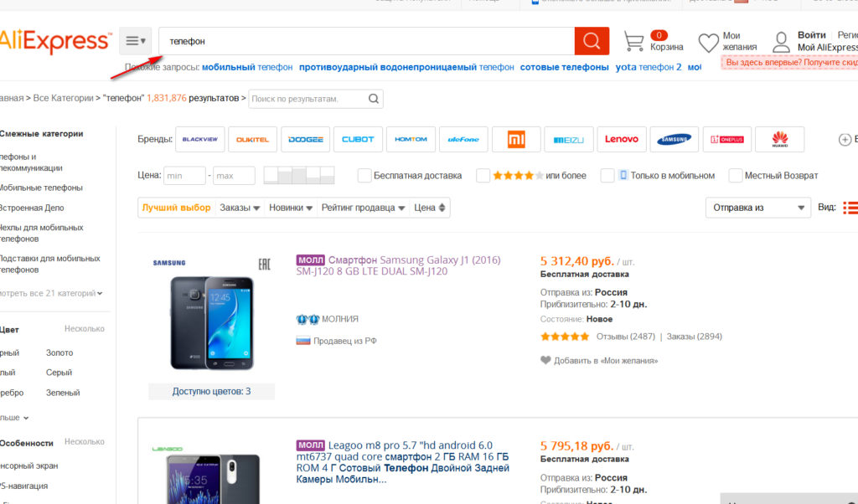The height and width of the screenshot is (504, 858).
Task: Click the main search field with телефон
Action: point(367,41)
